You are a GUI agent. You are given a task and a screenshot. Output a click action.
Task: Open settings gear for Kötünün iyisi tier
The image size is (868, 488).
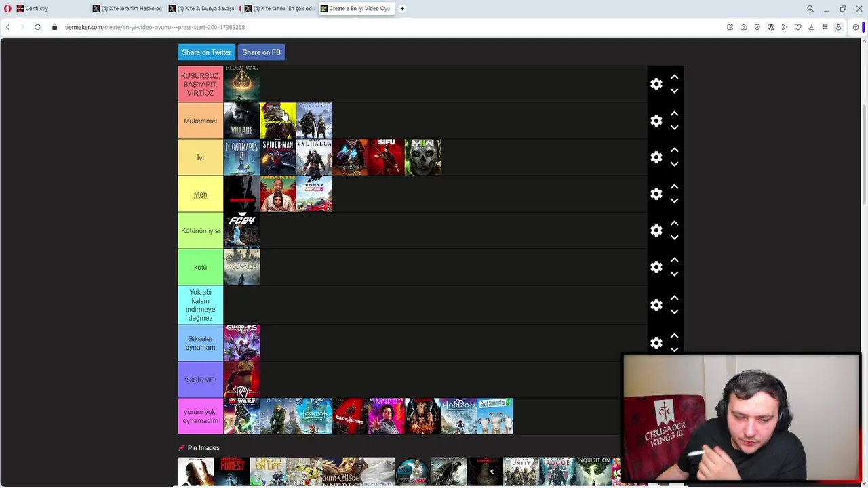(656, 230)
